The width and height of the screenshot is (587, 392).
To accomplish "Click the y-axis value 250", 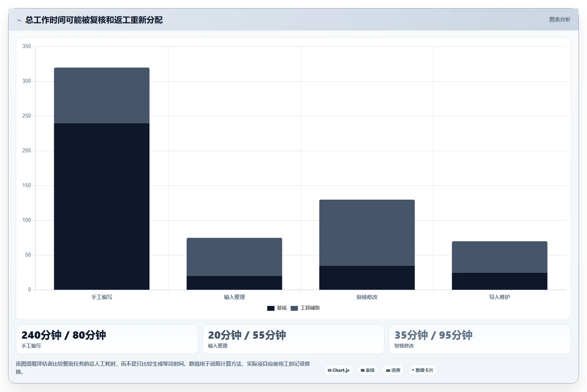I will 26,116.
